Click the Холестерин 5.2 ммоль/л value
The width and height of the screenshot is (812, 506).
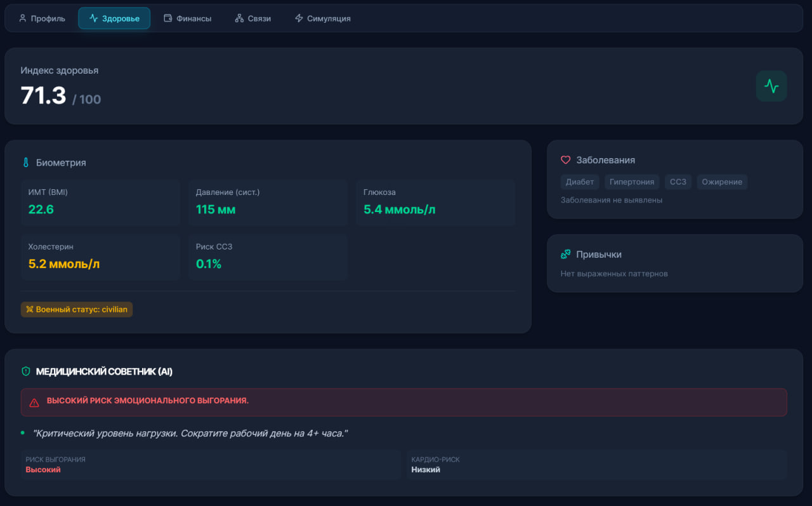(x=64, y=264)
